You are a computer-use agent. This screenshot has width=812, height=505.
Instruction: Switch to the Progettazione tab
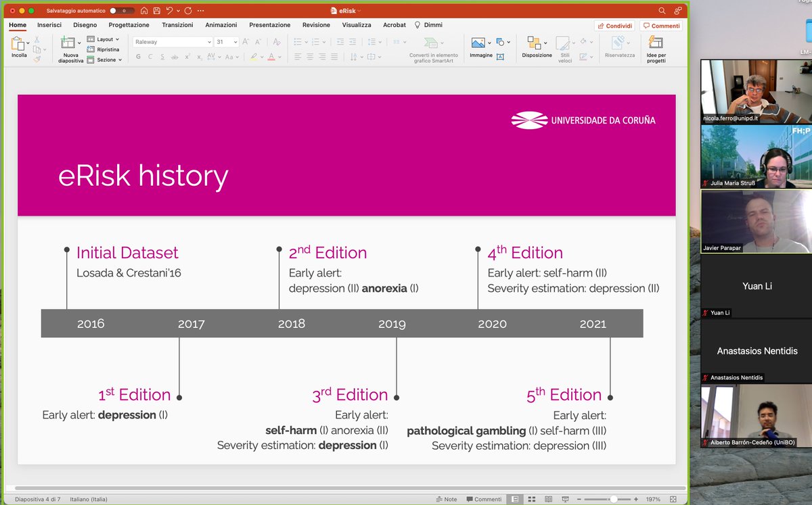(x=129, y=25)
